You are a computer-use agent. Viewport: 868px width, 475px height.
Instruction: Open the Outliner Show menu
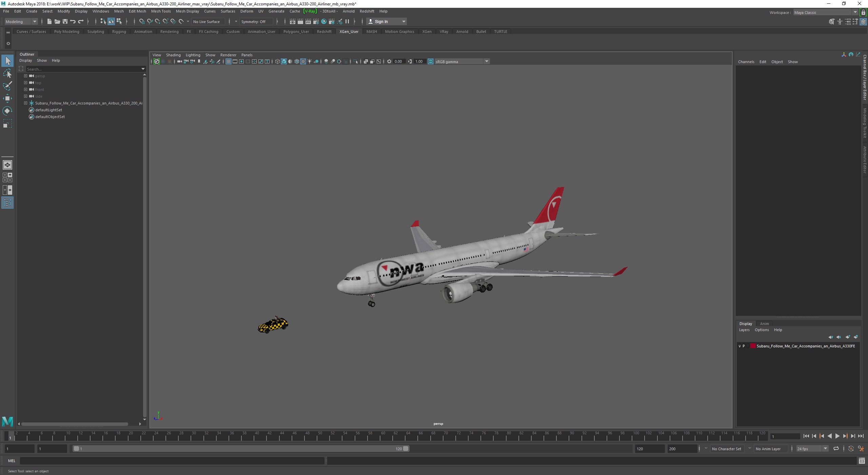click(x=42, y=60)
